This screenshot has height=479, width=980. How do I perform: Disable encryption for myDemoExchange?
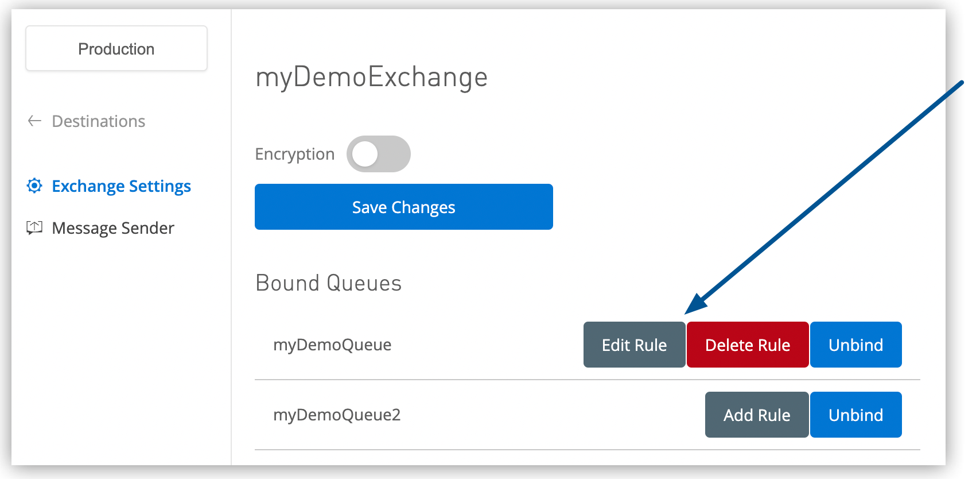pyautogui.click(x=378, y=153)
